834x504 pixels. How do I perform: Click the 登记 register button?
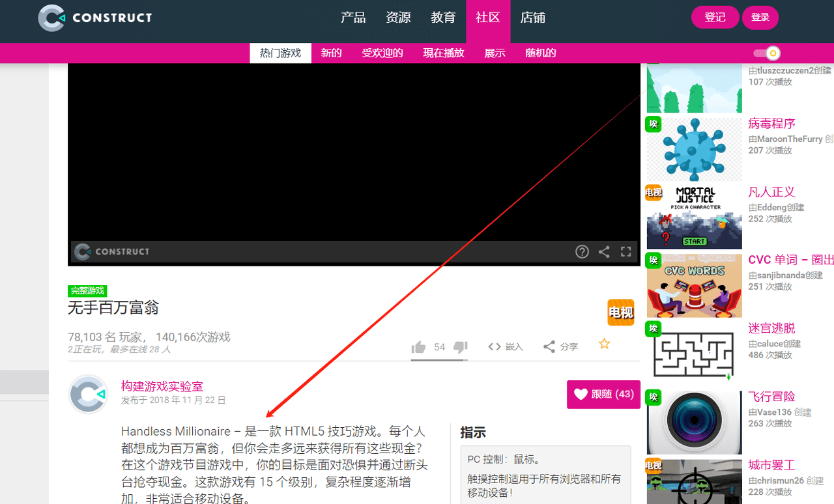[715, 18]
